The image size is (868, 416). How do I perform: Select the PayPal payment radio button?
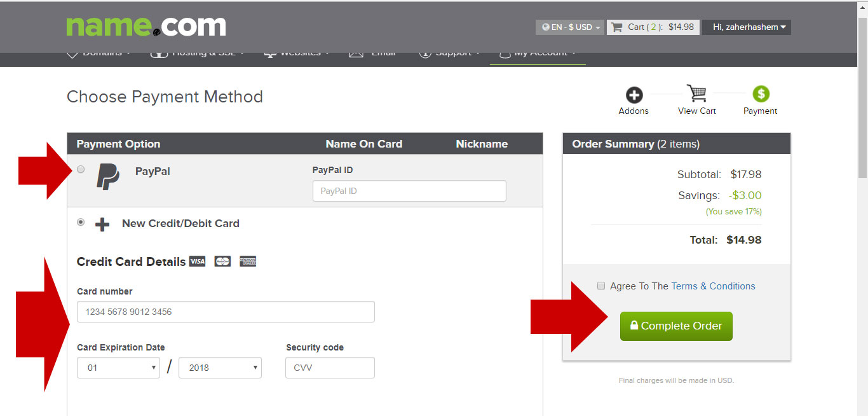(x=81, y=169)
